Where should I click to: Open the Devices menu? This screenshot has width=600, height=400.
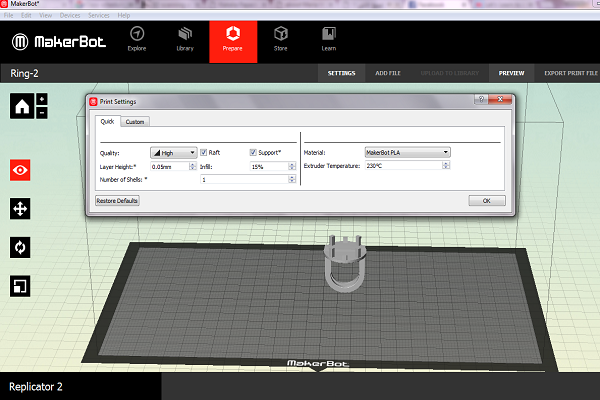tap(70, 15)
